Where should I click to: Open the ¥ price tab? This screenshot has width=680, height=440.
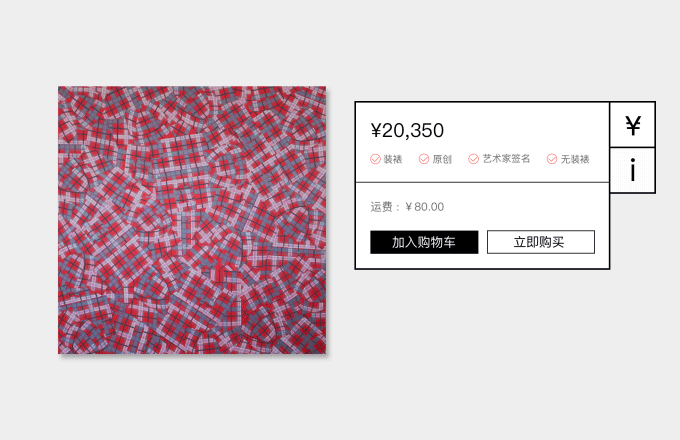click(632, 125)
